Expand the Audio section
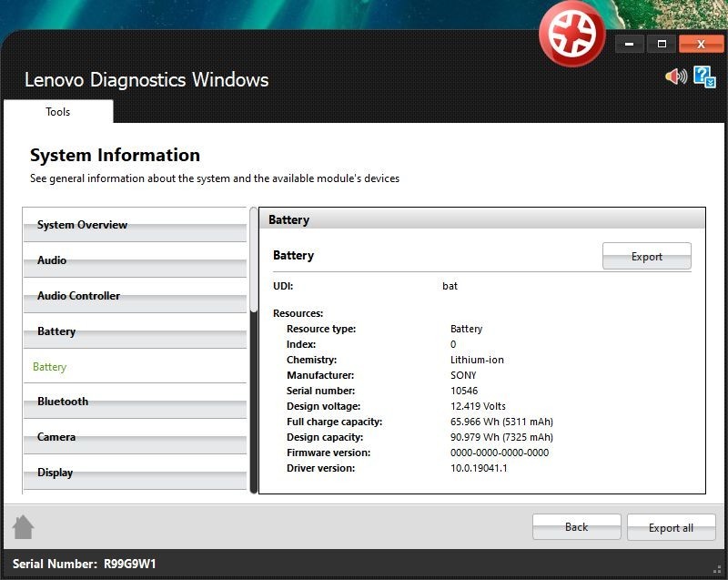 tap(135, 260)
